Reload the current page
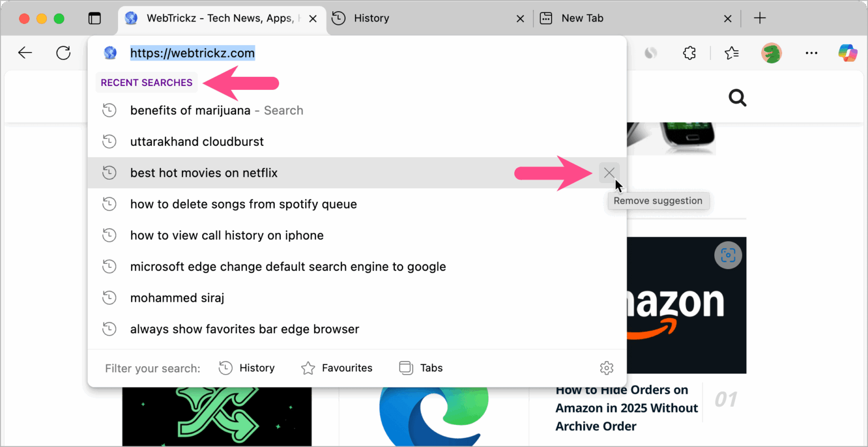This screenshot has width=868, height=447. pos(63,53)
